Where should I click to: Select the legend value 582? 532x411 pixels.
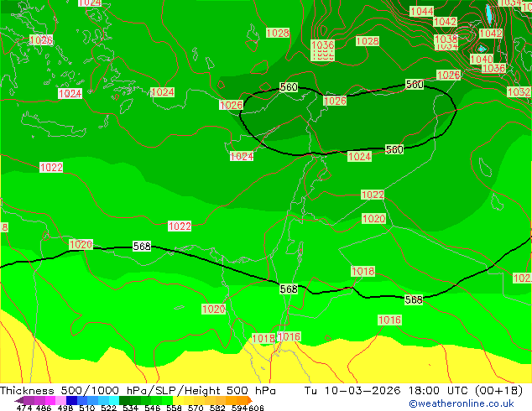[x=217, y=408]
